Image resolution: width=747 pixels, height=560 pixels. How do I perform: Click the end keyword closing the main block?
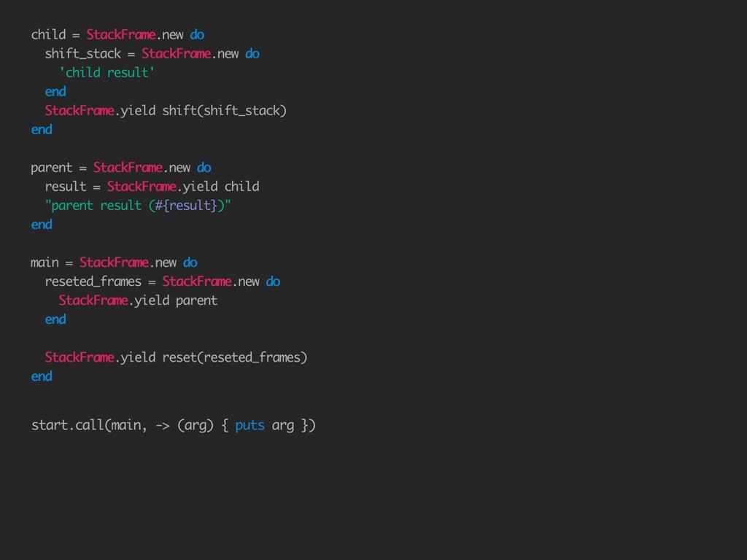(42, 376)
